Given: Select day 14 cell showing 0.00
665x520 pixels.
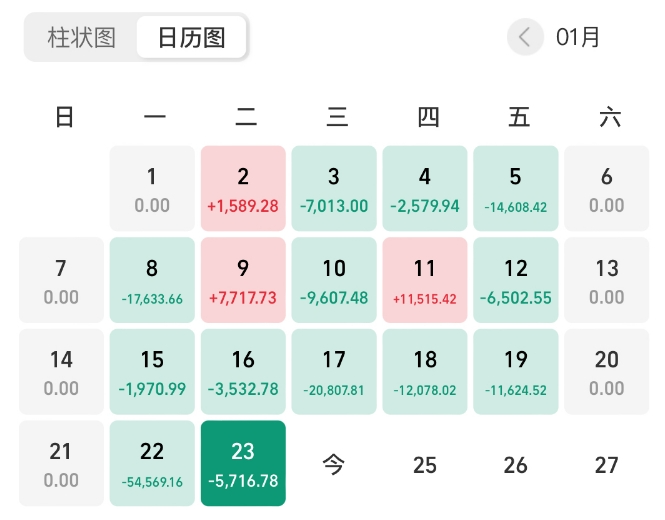Looking at the screenshot, I should pos(61,372).
